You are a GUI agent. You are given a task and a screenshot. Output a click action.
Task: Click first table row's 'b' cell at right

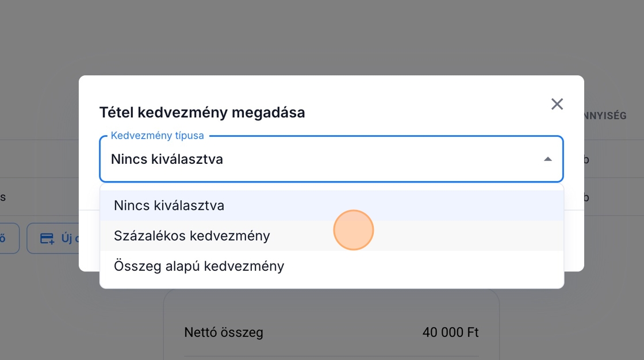[x=586, y=159]
